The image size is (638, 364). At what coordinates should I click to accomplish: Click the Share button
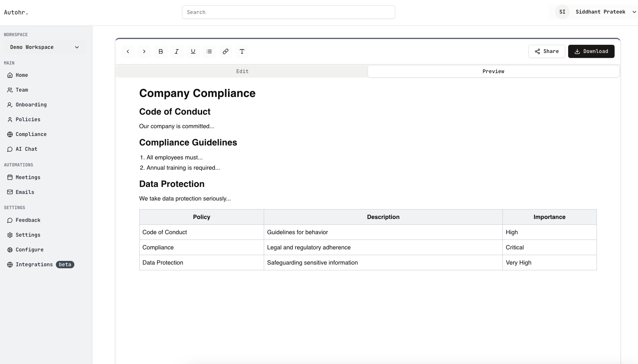pos(546,51)
